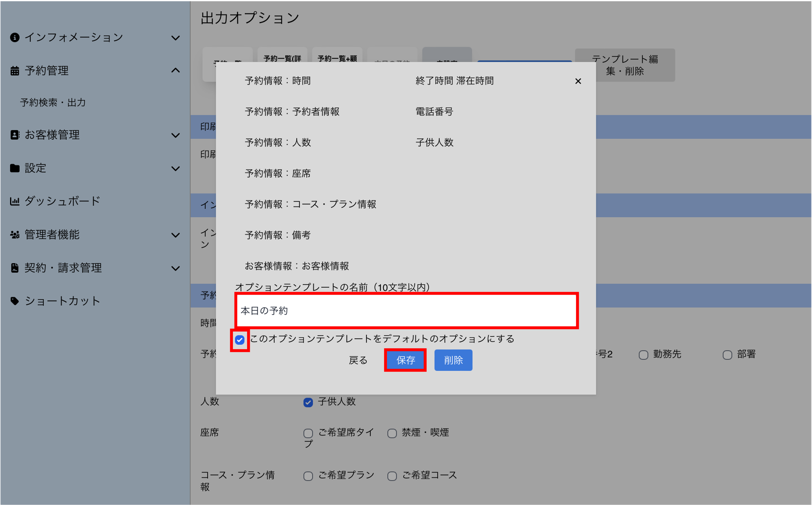Click the ショートカット tag icon
Screen dimensions: 812x505
click(x=15, y=301)
